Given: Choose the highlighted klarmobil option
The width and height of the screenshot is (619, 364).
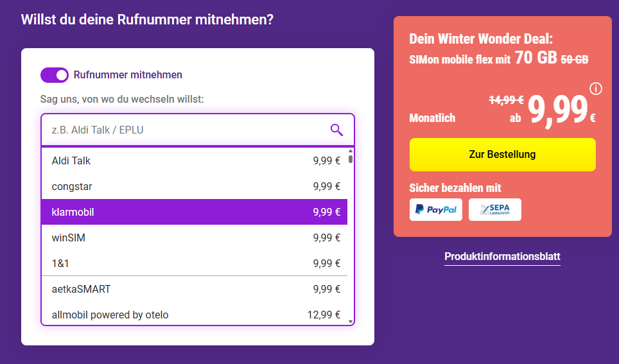Looking at the screenshot, I should pos(194,212).
